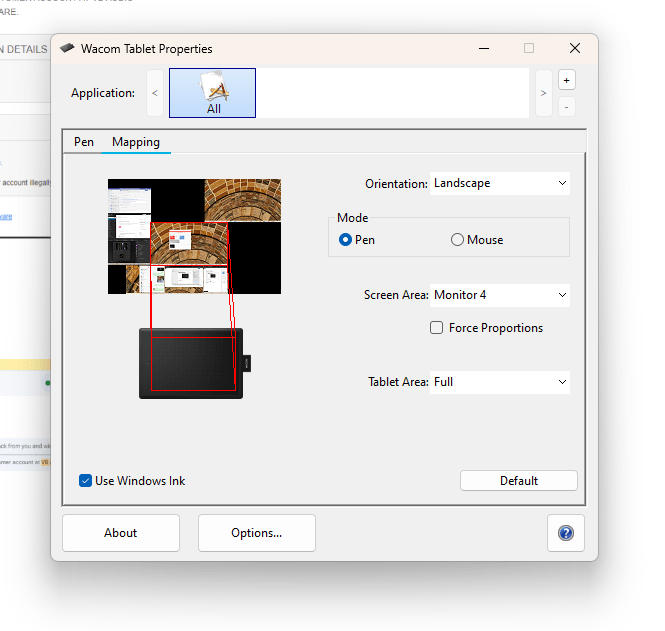
Task: Select the Mouse mode radio button
Action: pos(457,240)
